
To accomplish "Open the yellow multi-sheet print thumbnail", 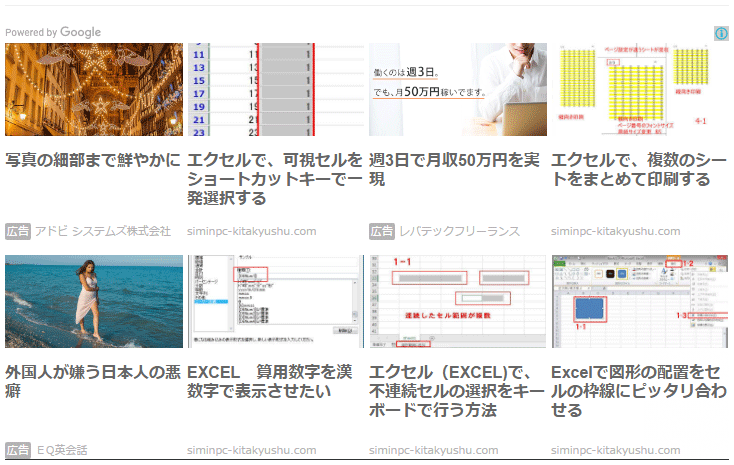I will coord(639,89).
